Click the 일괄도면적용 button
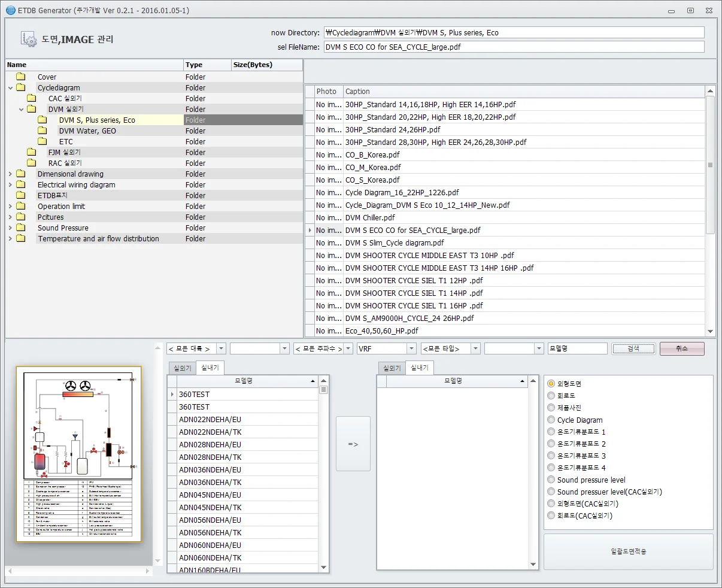 click(628, 551)
